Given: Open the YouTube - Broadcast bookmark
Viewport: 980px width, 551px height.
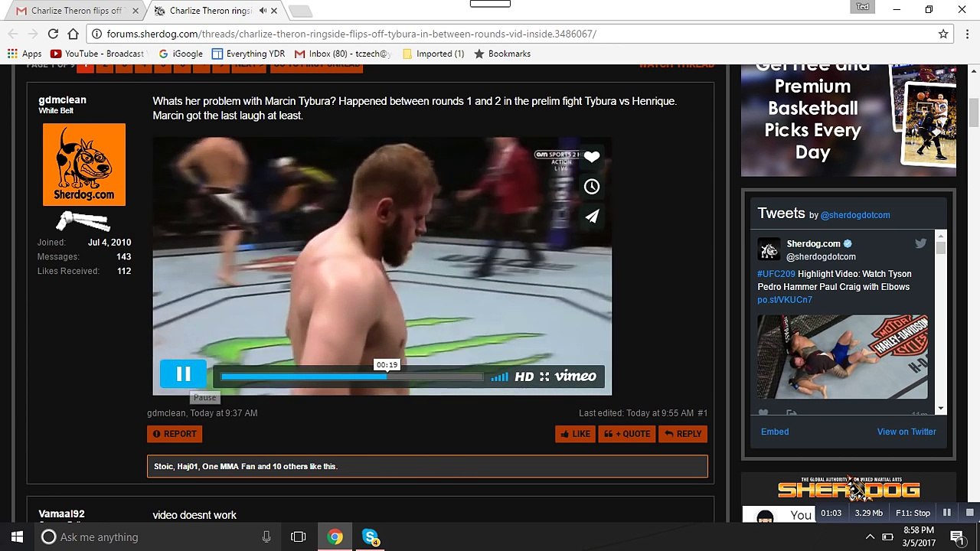Looking at the screenshot, I should pos(97,54).
